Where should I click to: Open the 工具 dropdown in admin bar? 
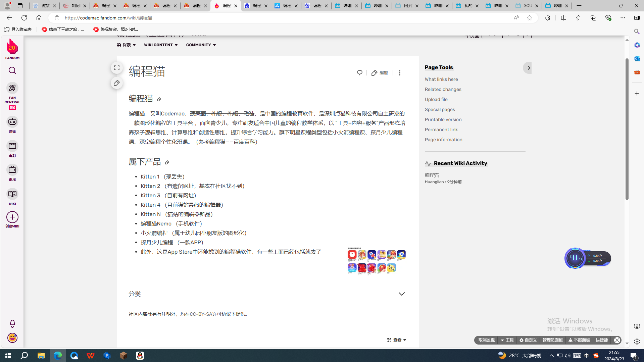[x=507, y=340]
